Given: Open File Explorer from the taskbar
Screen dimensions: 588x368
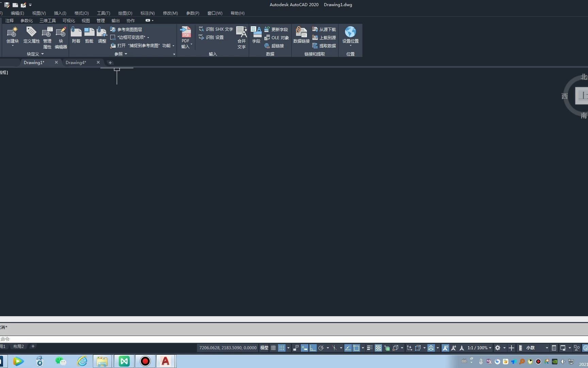Looking at the screenshot, I should (x=102, y=361).
